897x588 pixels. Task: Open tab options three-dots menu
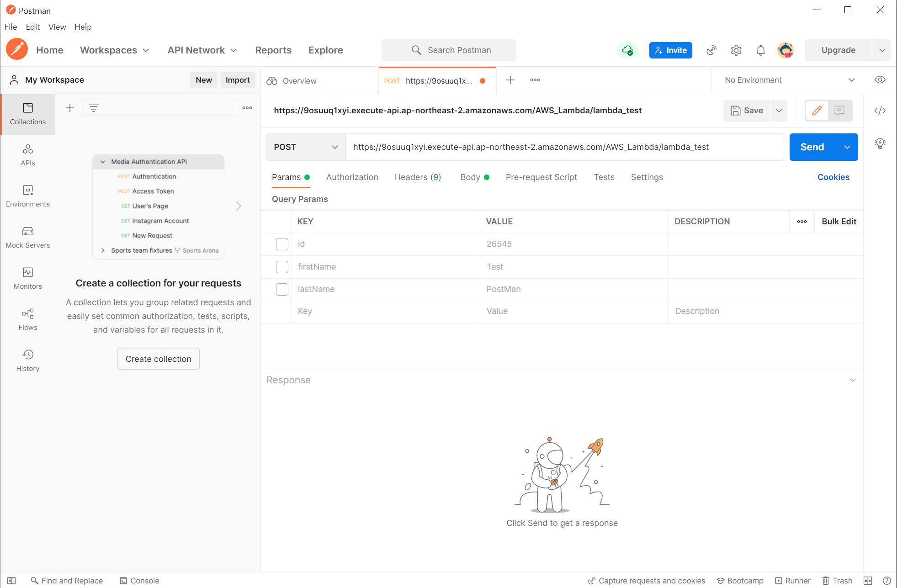click(535, 80)
